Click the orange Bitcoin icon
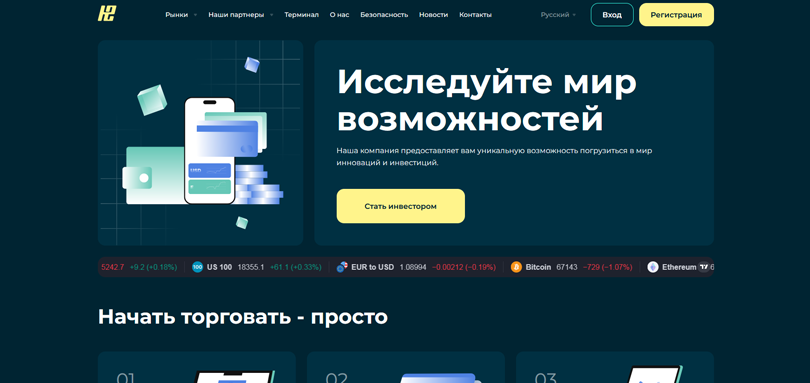The width and height of the screenshot is (810, 383). tap(516, 267)
